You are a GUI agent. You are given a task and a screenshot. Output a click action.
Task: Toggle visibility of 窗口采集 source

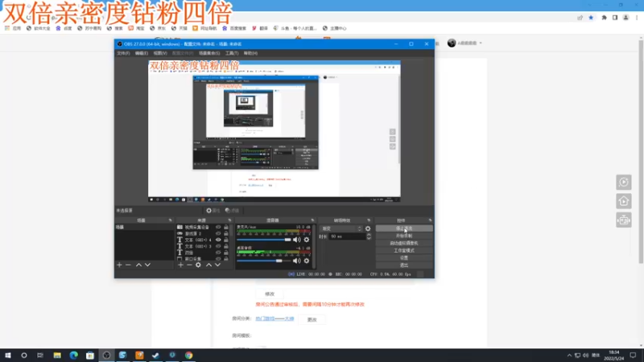pos(218,259)
